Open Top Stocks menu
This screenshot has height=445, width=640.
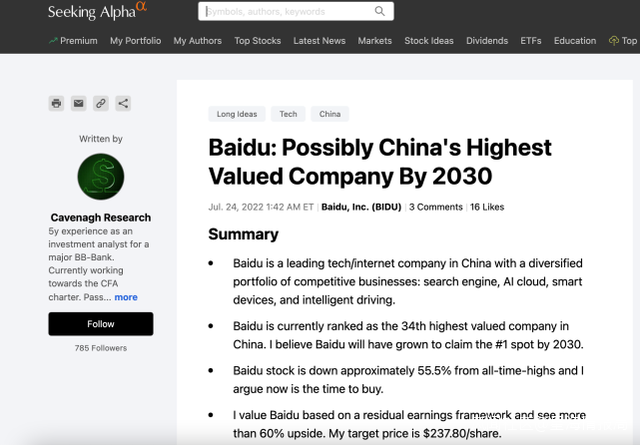(258, 41)
